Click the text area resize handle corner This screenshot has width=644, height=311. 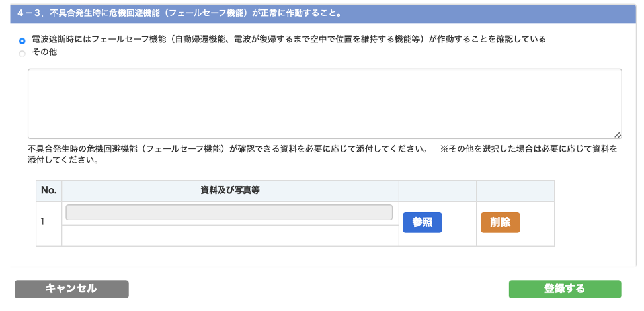(x=618, y=134)
